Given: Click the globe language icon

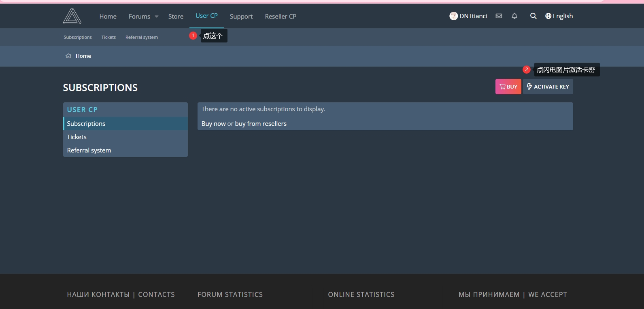Looking at the screenshot, I should [x=548, y=16].
